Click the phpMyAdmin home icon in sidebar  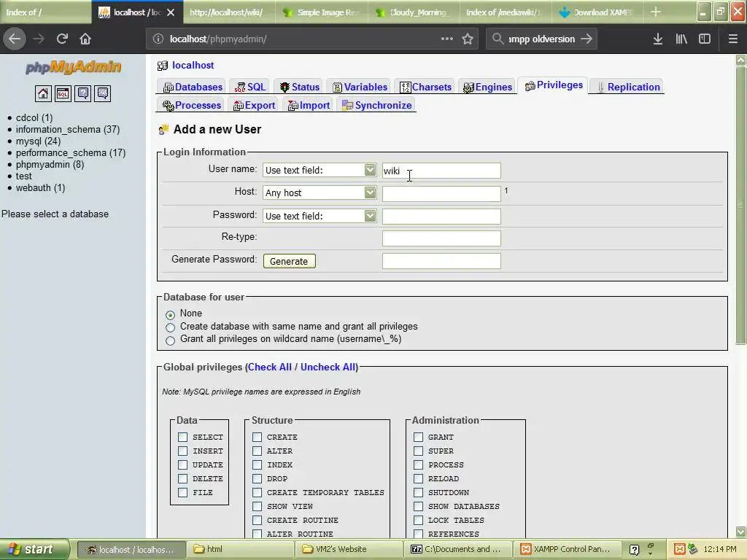pos(43,93)
